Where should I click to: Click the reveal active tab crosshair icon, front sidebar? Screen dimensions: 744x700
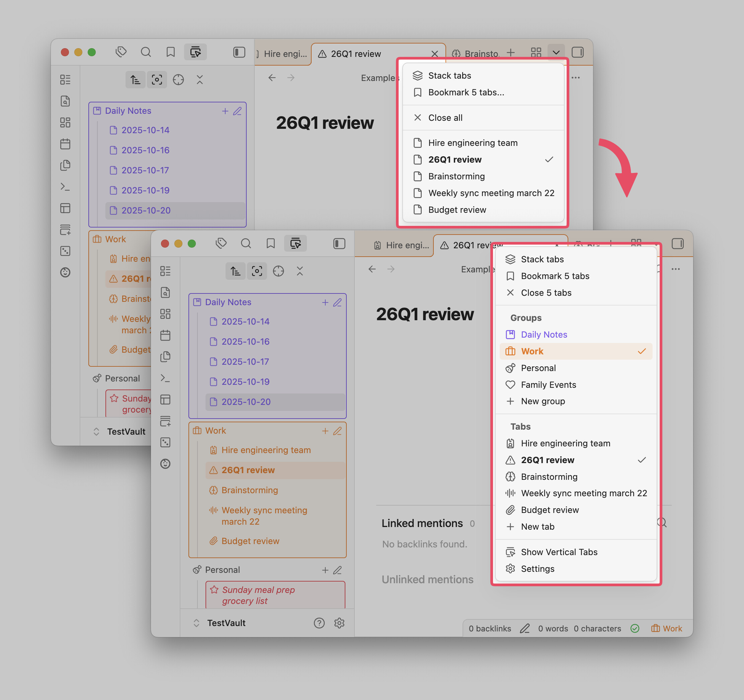click(278, 271)
